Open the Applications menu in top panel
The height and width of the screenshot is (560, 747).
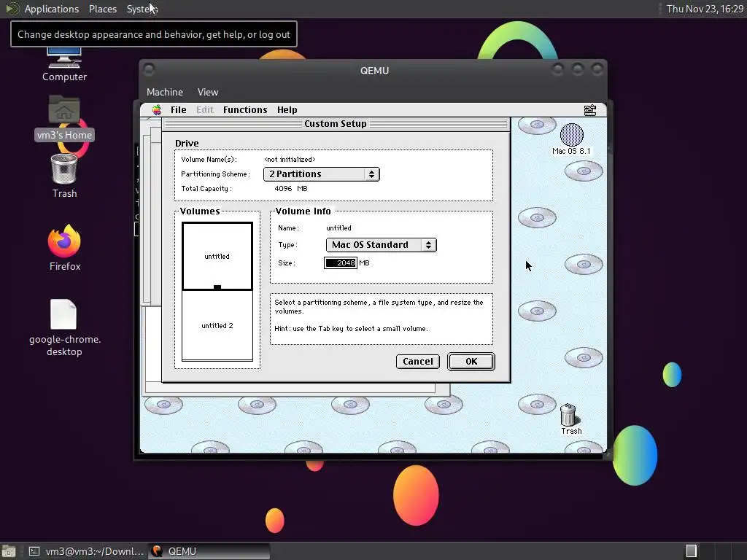[52, 9]
